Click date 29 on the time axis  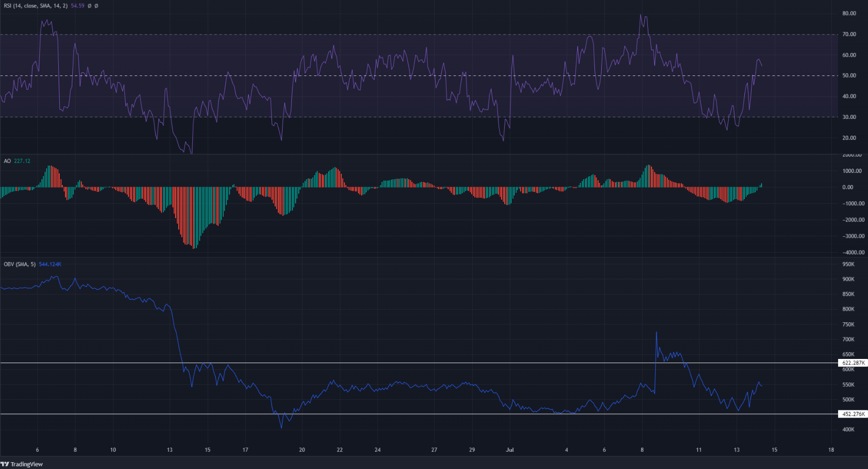472,450
